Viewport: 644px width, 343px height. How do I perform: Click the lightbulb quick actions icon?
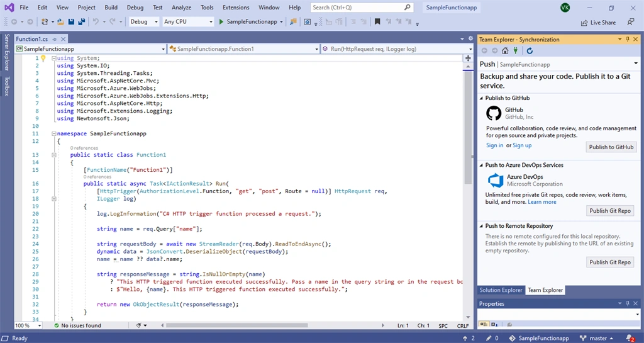43,59
